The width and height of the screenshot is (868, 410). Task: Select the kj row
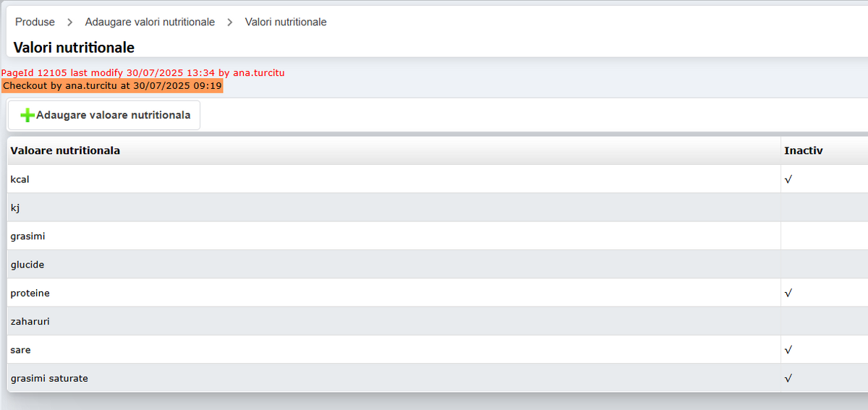tap(15, 208)
